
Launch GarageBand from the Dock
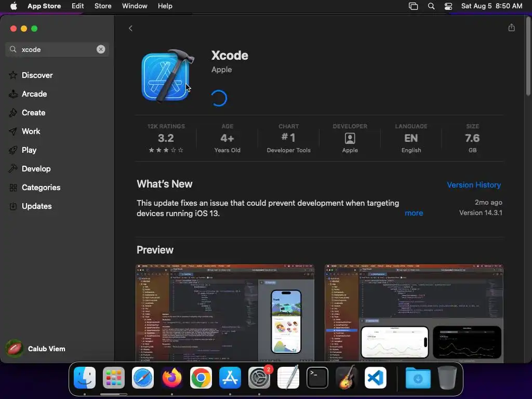[347, 378]
